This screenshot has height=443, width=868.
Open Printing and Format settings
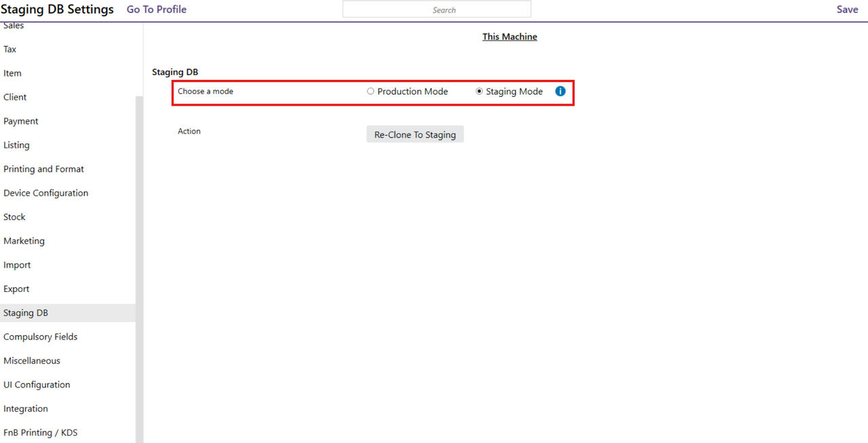pos(43,169)
